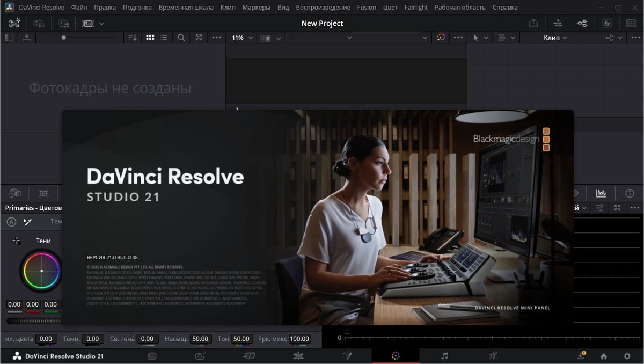Click the gallery search magnifier icon
This screenshot has height=364, width=644.
pyautogui.click(x=181, y=38)
